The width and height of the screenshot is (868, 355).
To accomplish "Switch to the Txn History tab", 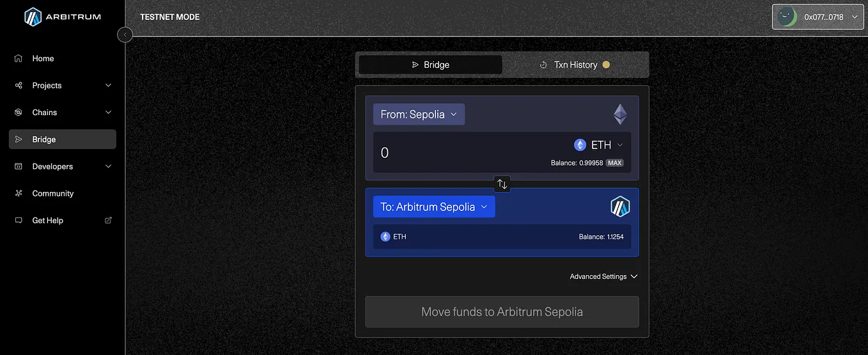I will click(575, 65).
